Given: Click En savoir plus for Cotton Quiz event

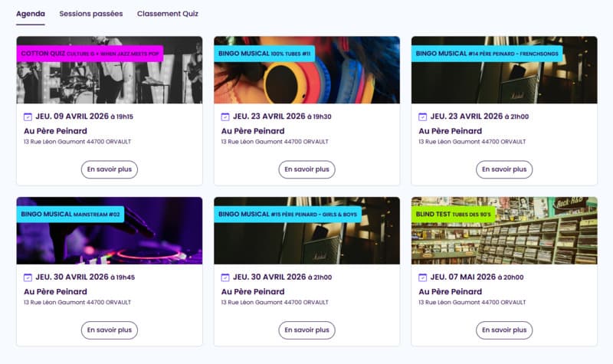Looking at the screenshot, I should [110, 169].
